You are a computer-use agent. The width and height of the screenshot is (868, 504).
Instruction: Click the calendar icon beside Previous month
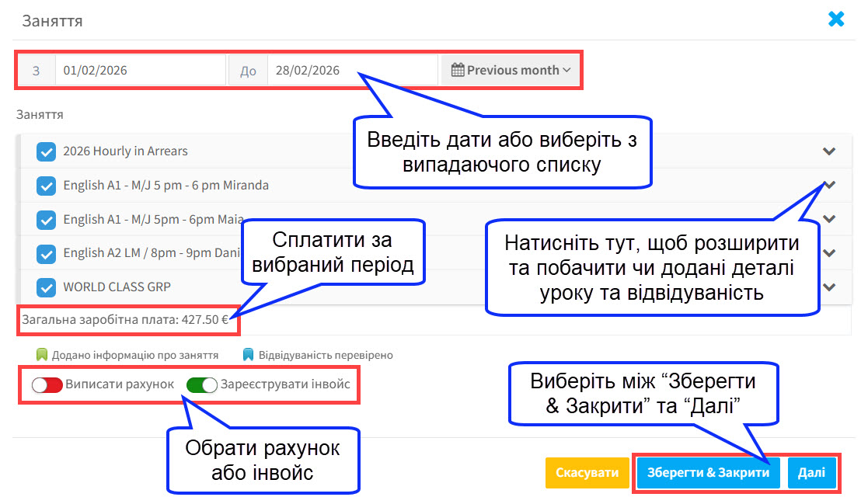pyautogui.click(x=458, y=70)
